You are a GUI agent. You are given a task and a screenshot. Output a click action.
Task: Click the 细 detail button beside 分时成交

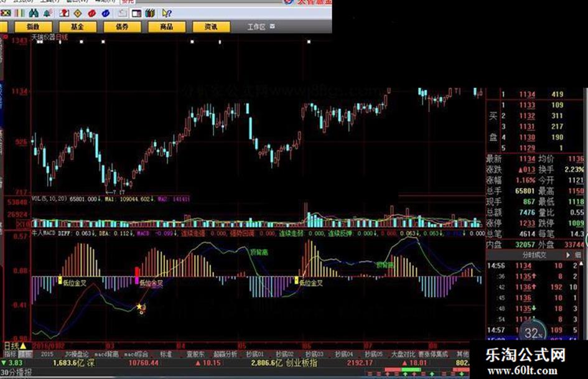pyautogui.click(x=578, y=255)
